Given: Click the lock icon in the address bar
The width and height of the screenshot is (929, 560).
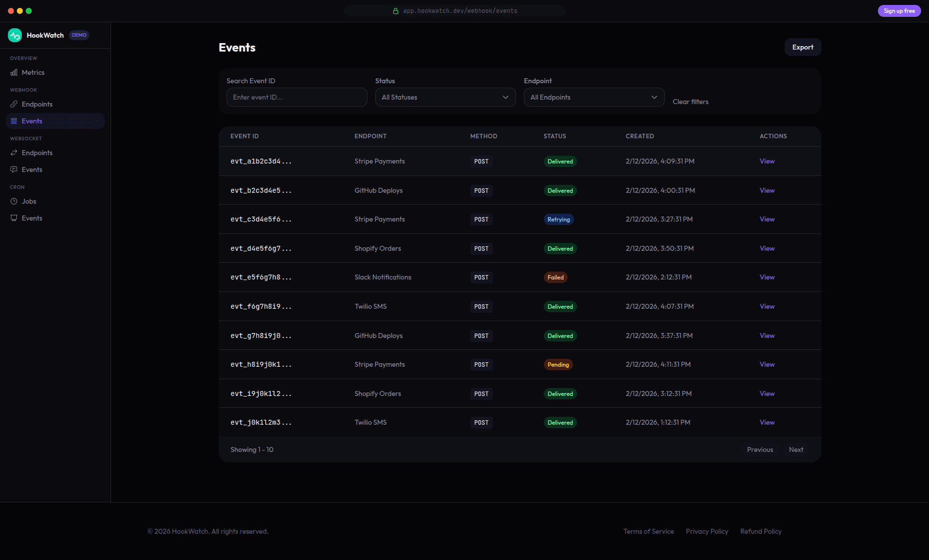Looking at the screenshot, I should pyautogui.click(x=395, y=10).
